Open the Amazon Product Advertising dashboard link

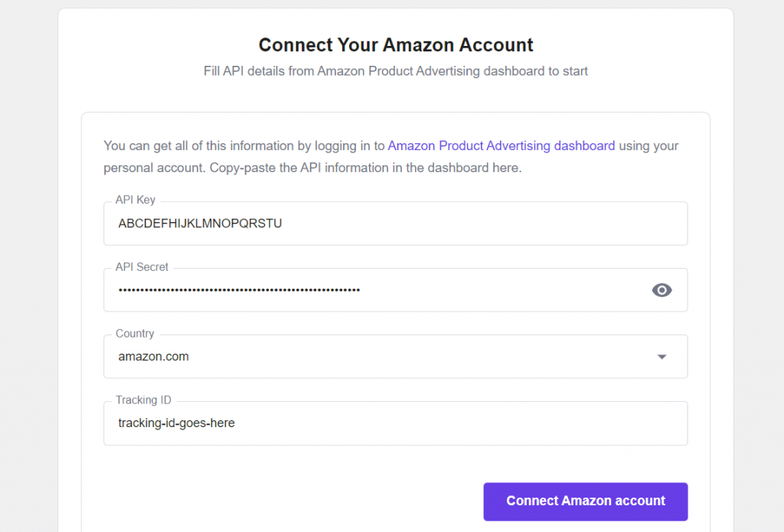click(x=501, y=145)
